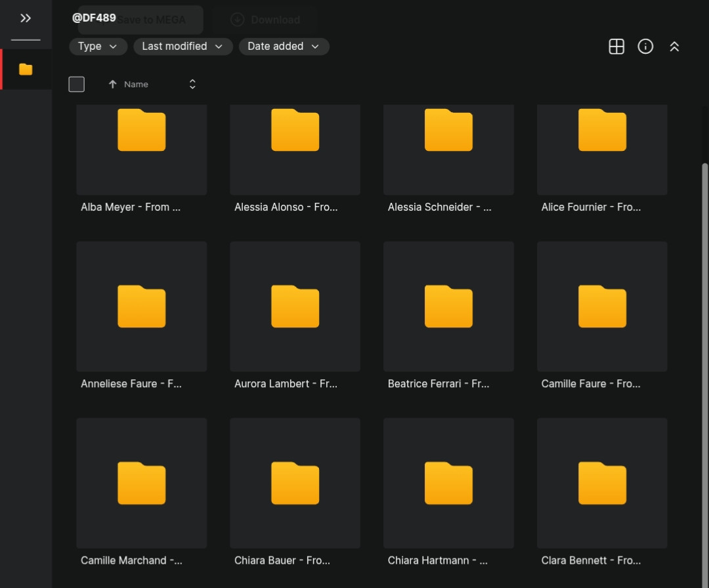Expand the sidebar with double chevron icon
The height and width of the screenshot is (588, 709).
[26, 18]
